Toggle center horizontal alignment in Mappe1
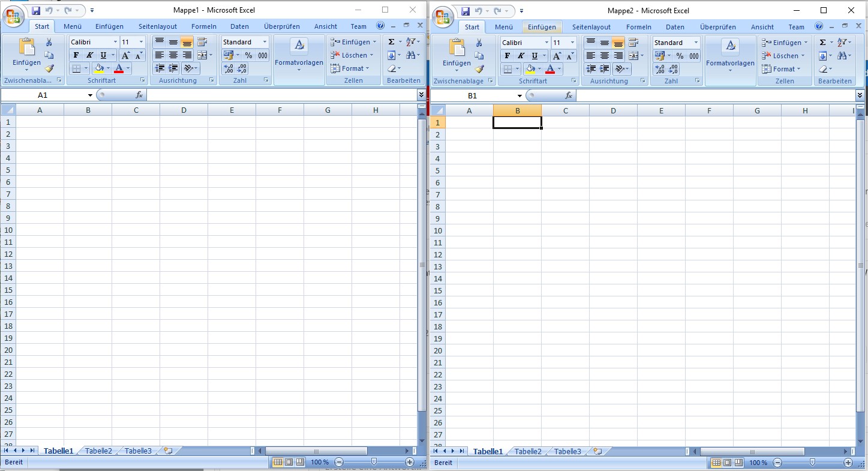Image resolution: width=868 pixels, height=471 pixels. [173, 55]
